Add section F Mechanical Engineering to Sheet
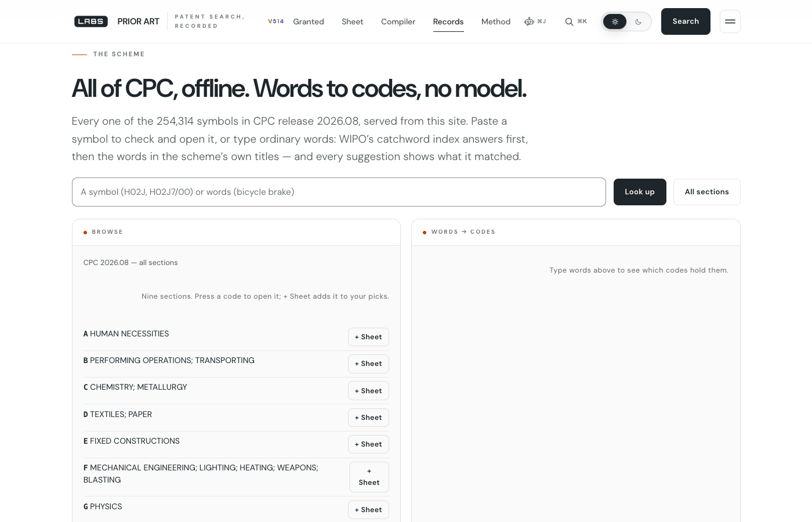The height and width of the screenshot is (522, 812). coord(369,477)
